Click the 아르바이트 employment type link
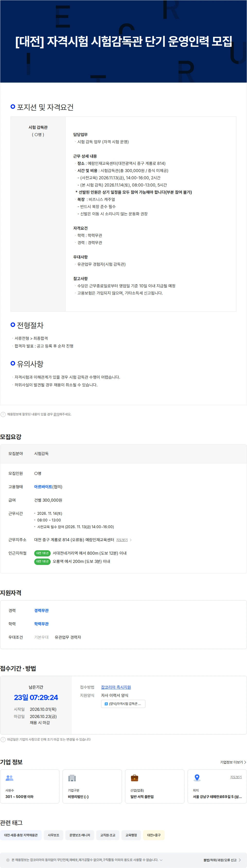The height and width of the screenshot is (868, 247). (x=43, y=487)
